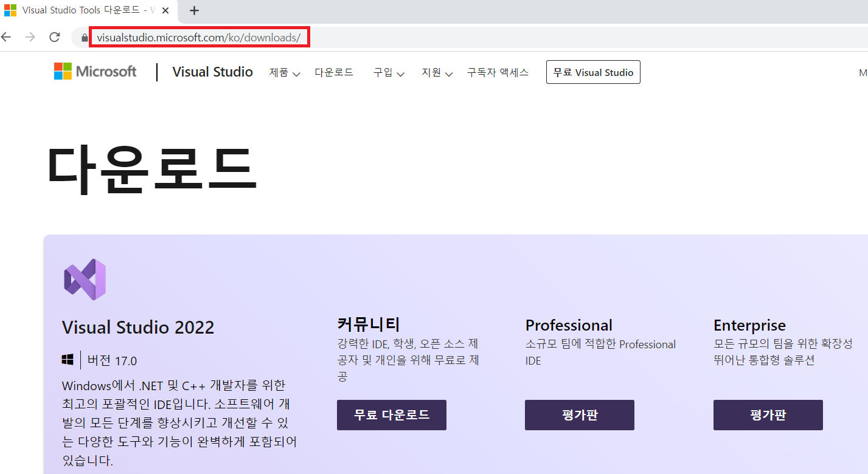
Task: Click the browser back arrow
Action: point(6,37)
